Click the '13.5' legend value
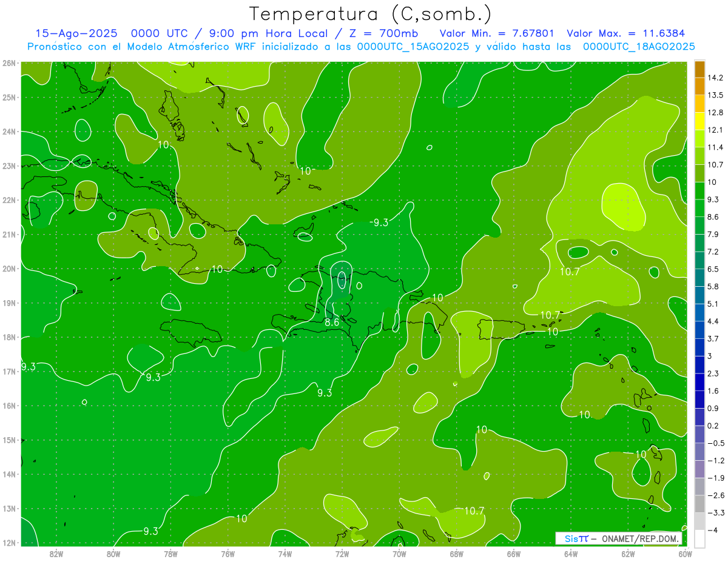 (x=715, y=95)
